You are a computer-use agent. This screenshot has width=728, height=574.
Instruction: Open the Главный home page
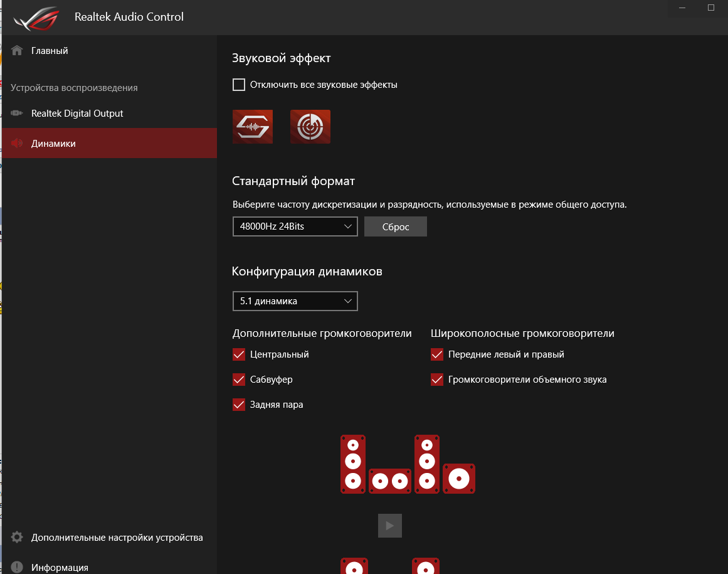(50, 51)
